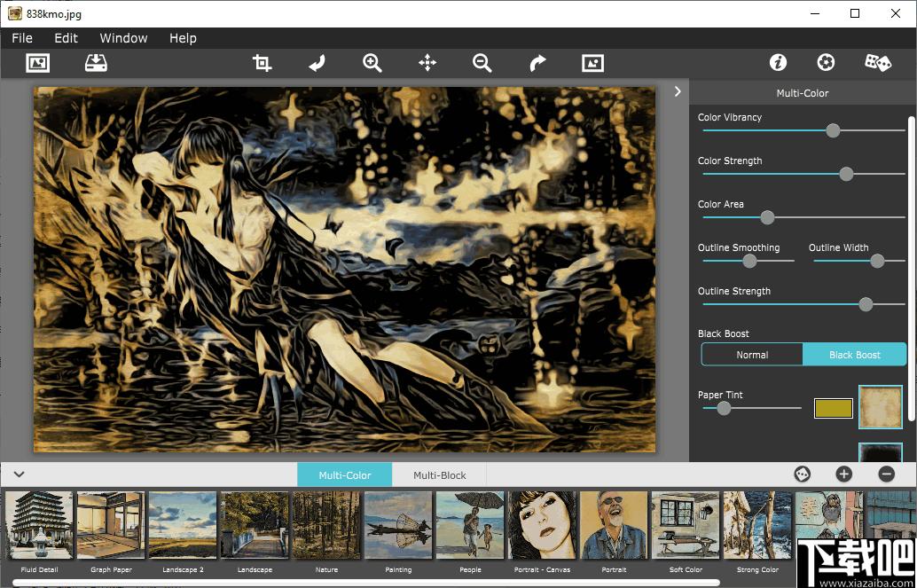Select the dark paper texture thumbnail
The image size is (917, 588).
pos(880,452)
